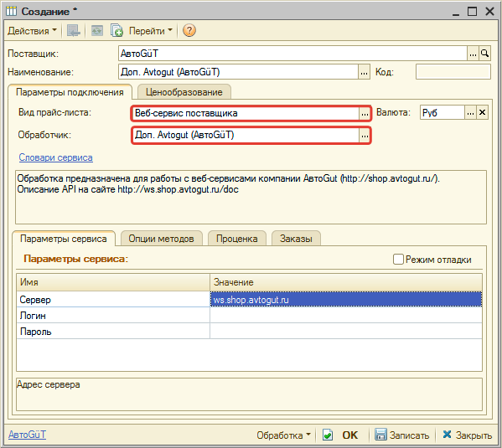Open the Опции методов tab

point(162,239)
